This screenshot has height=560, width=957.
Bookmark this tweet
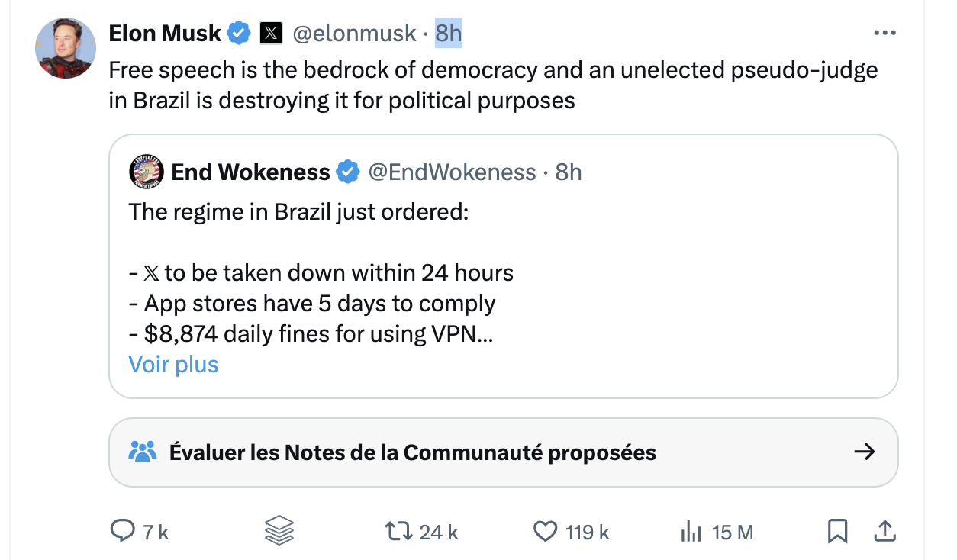[x=837, y=531]
